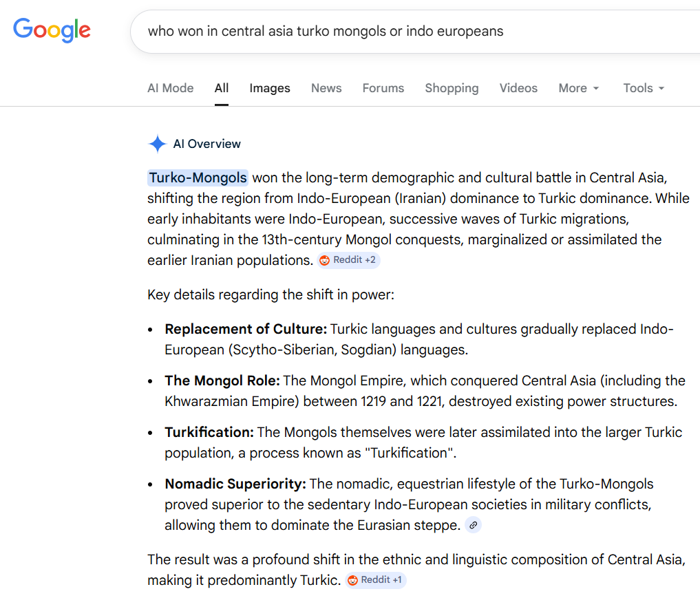
Task: Select the All results tab
Action: [x=222, y=88]
